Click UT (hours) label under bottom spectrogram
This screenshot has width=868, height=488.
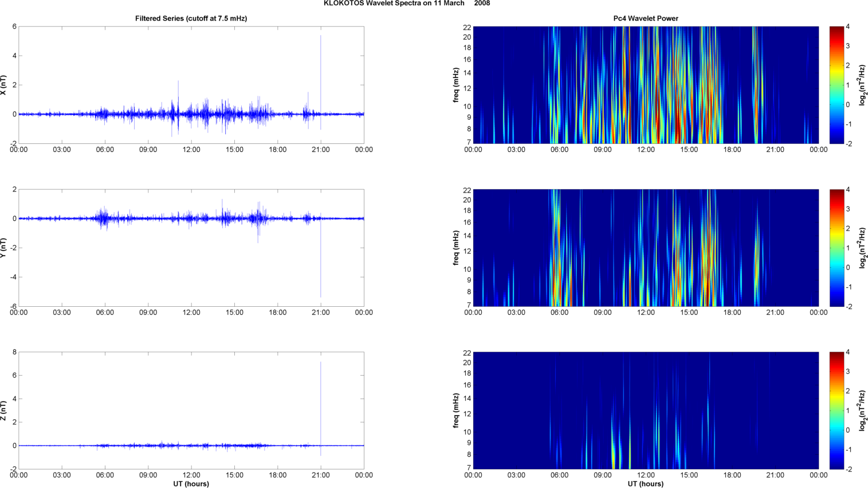[x=646, y=484]
